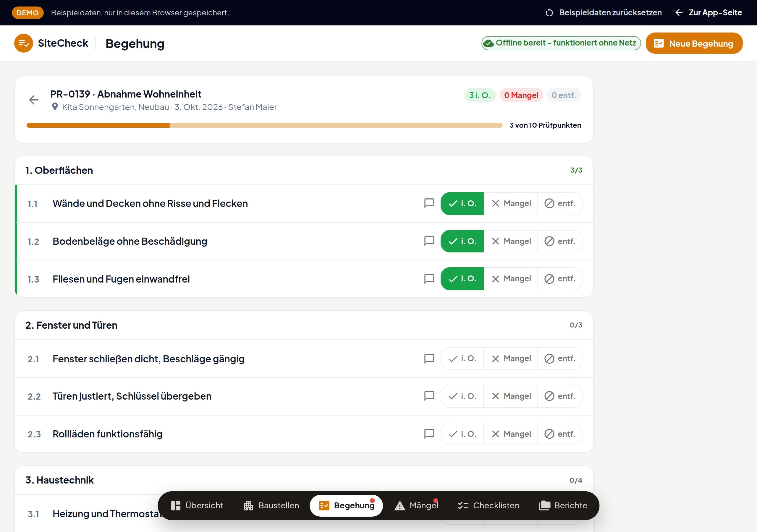The height and width of the screenshot is (532, 757).
Task: Click the location pin next to Kita Sonnengarten
Action: tap(55, 106)
